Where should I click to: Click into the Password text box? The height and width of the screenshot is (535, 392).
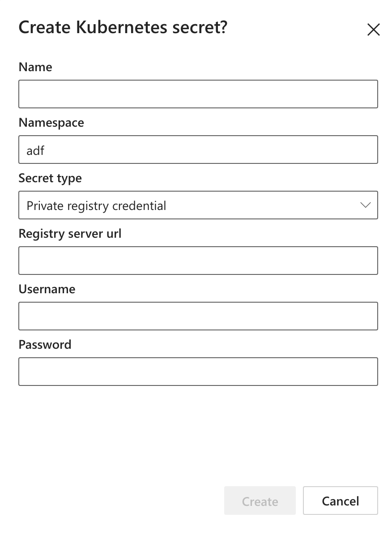(x=198, y=372)
